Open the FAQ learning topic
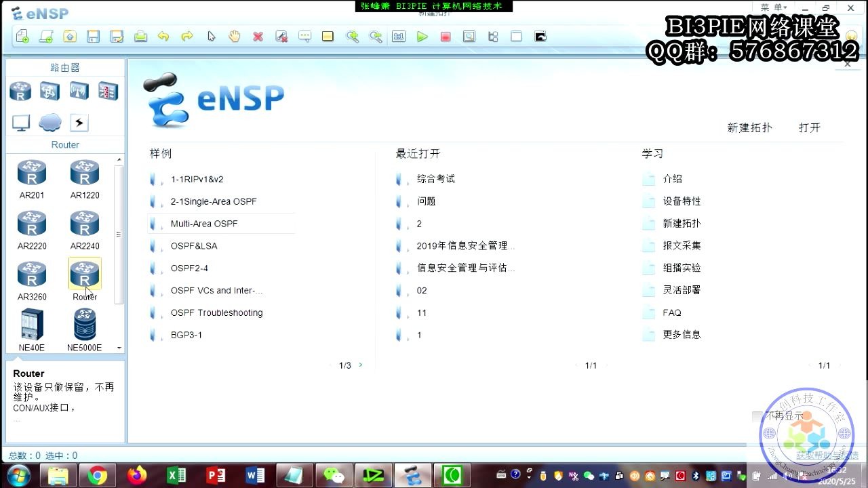 671,312
